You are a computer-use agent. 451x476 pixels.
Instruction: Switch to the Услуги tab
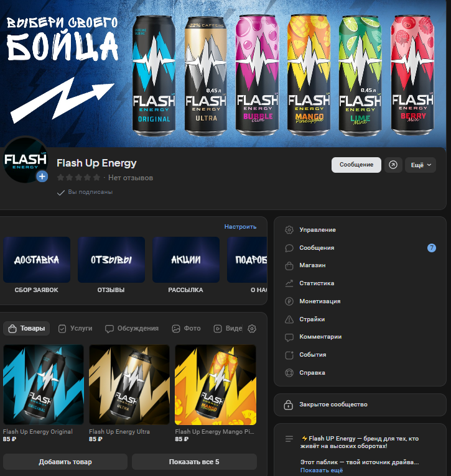point(75,329)
